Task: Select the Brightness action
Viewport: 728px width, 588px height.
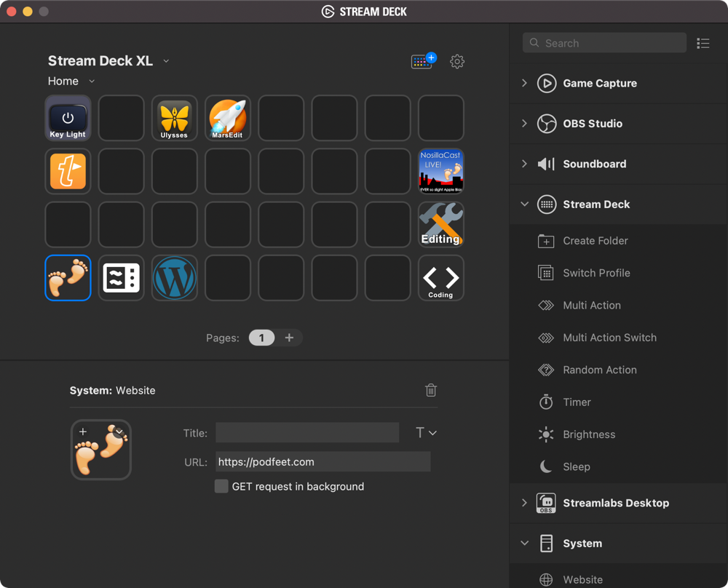Action: pyautogui.click(x=588, y=434)
